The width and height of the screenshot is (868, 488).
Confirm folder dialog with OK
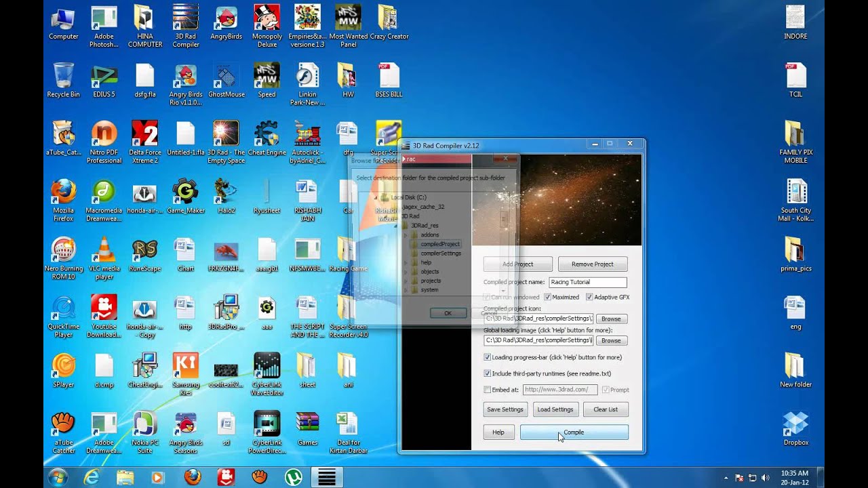(x=448, y=313)
